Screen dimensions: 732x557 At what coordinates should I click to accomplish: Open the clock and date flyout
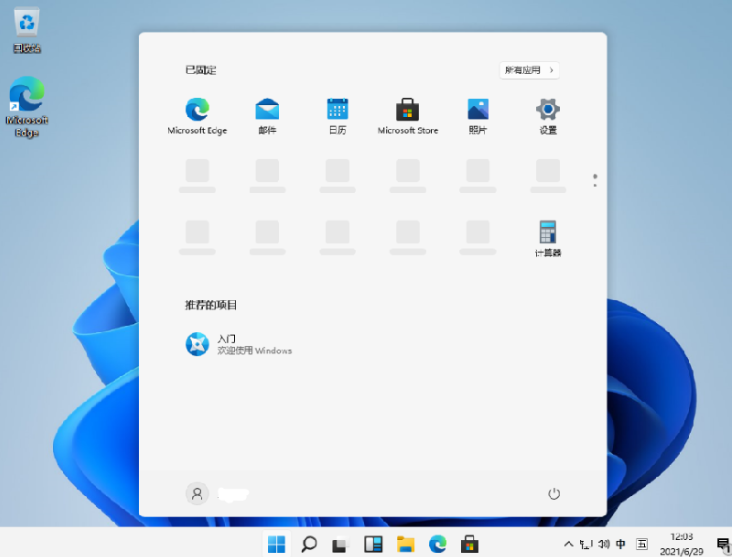(x=681, y=544)
